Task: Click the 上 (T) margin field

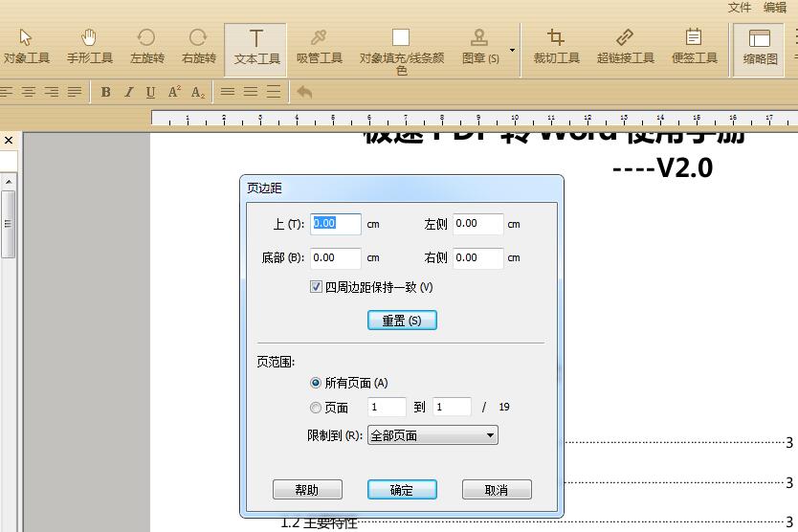Action: click(336, 224)
